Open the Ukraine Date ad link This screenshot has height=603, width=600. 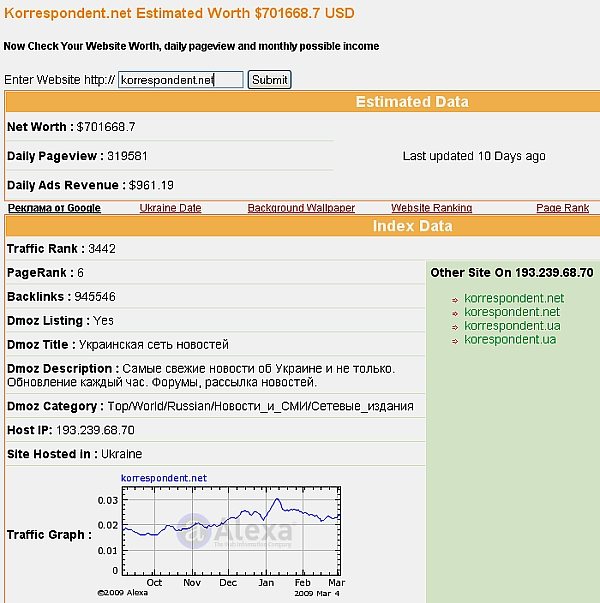pyautogui.click(x=170, y=208)
